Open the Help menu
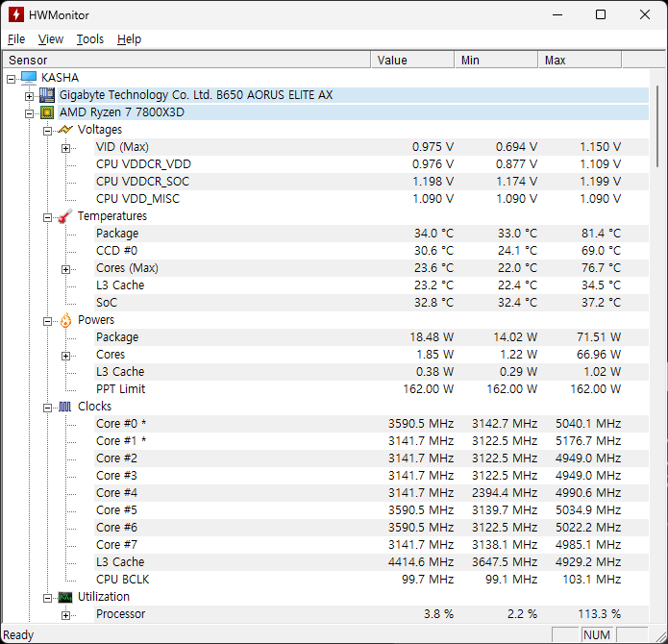Image resolution: width=668 pixels, height=644 pixels. (x=129, y=39)
